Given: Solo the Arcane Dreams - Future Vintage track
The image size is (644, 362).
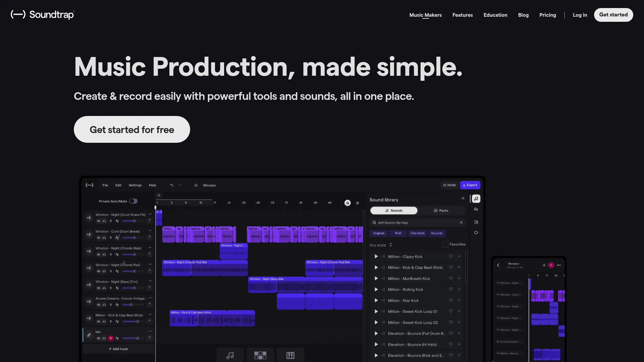Looking at the screenshot, I should tap(104, 305).
